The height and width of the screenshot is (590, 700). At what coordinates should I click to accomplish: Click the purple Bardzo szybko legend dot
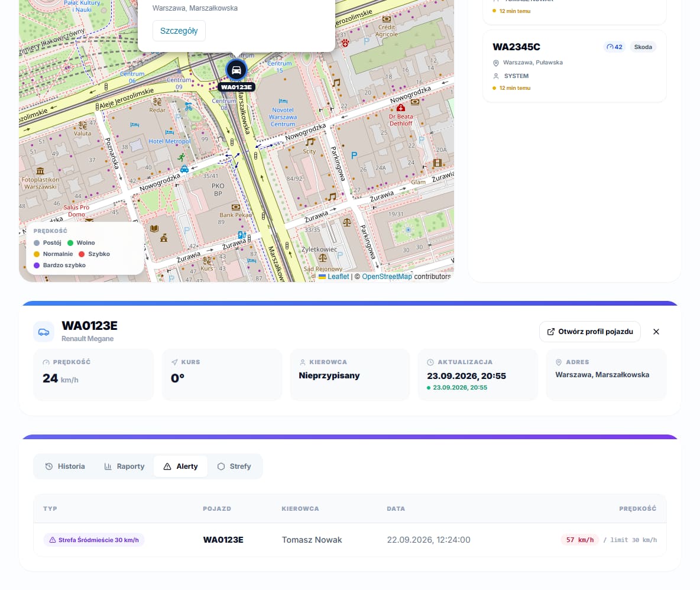point(37,265)
